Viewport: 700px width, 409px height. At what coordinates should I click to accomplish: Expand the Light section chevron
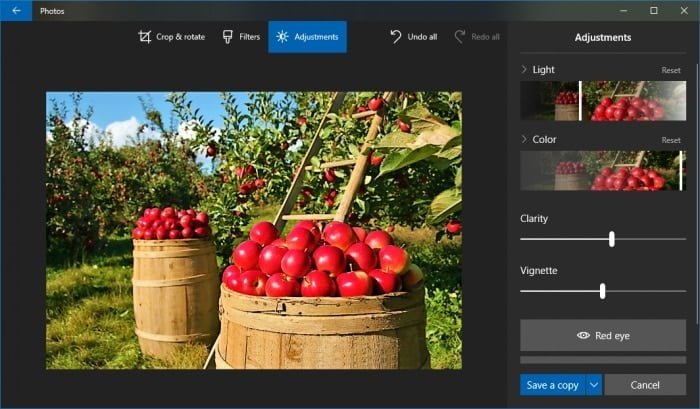(x=524, y=69)
